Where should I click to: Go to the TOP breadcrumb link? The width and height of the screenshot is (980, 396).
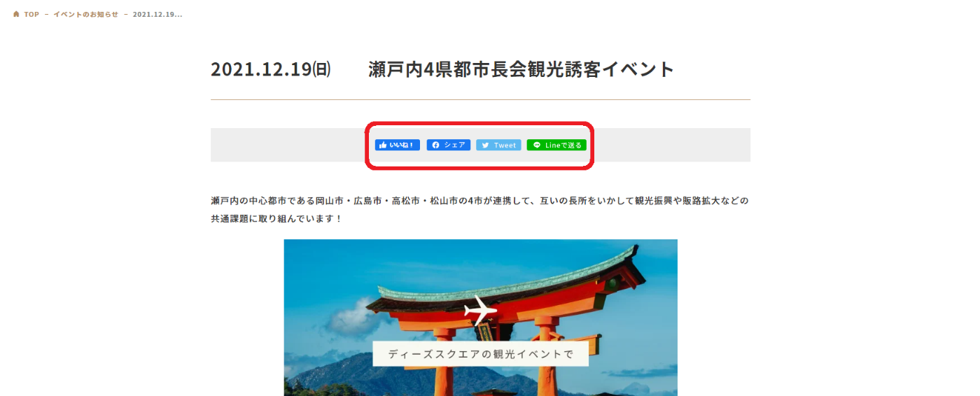(31, 14)
